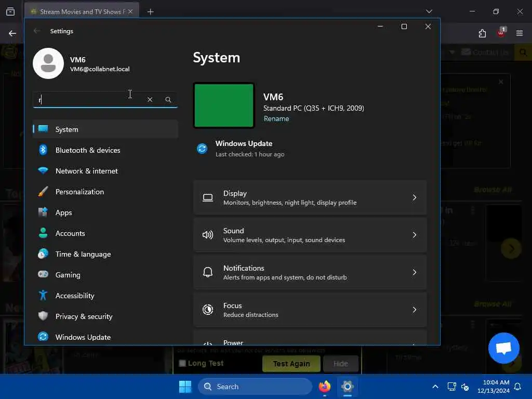Open Accessibility settings
This screenshot has width=532, height=399.
pos(105,296)
